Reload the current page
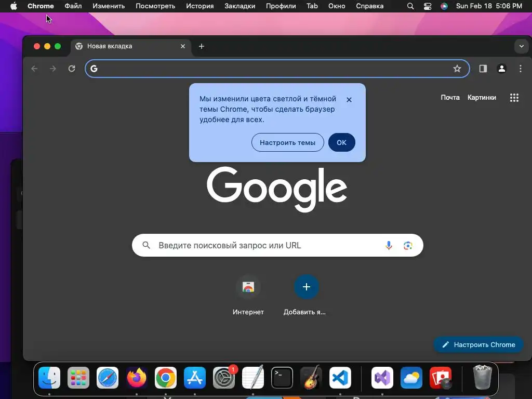This screenshot has width=532, height=399. pyautogui.click(x=72, y=69)
